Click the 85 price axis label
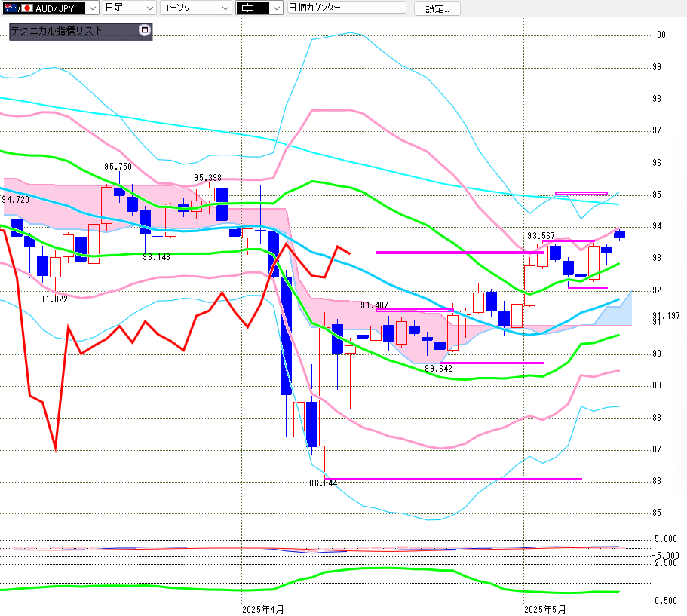The width and height of the screenshot is (687, 616). pos(657,513)
